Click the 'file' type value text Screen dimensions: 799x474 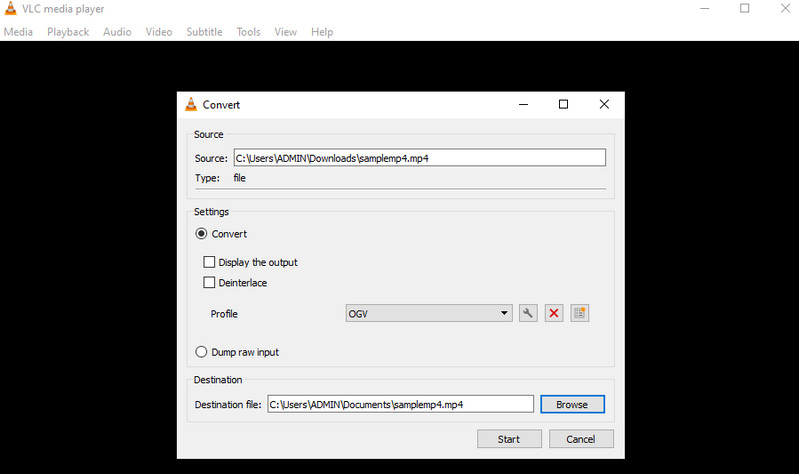[239, 178]
